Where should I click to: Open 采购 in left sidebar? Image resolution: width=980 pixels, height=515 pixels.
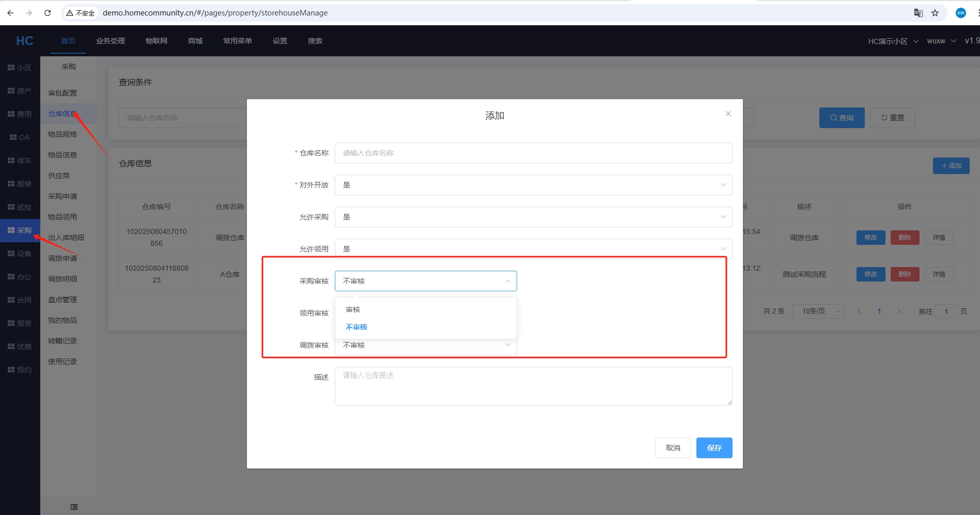[x=20, y=230]
